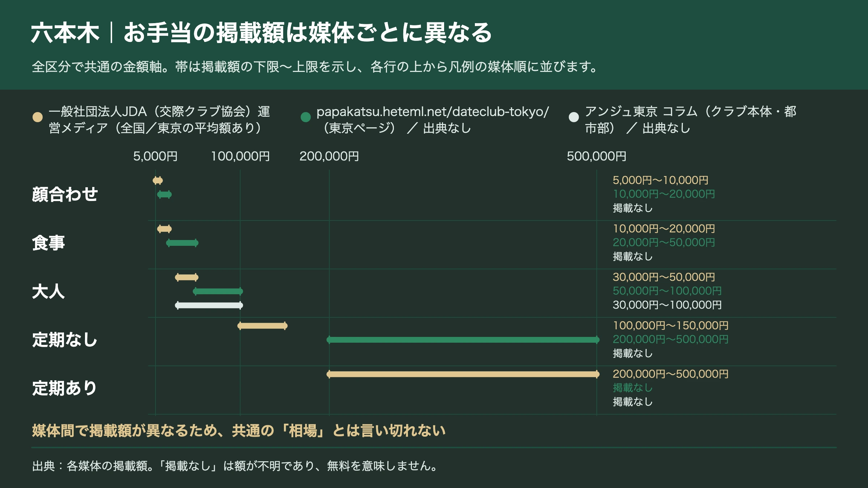Select the 顔合わせ row label

coord(65,194)
